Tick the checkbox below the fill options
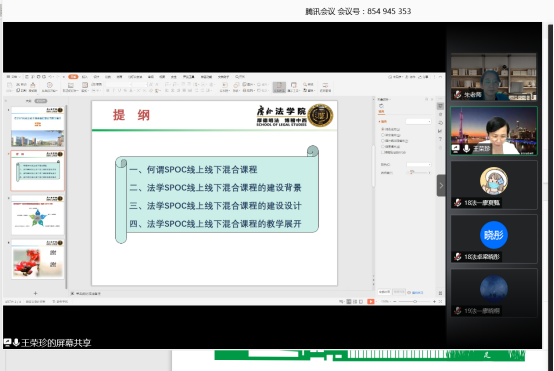 point(383,152)
